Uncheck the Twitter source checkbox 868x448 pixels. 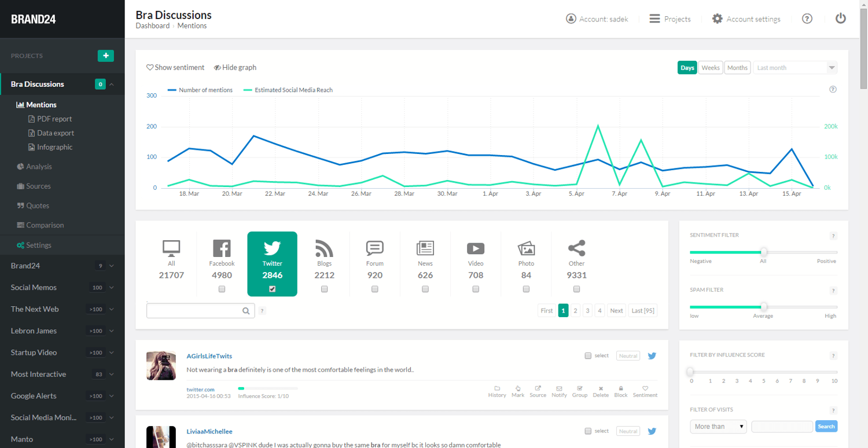[x=272, y=289]
